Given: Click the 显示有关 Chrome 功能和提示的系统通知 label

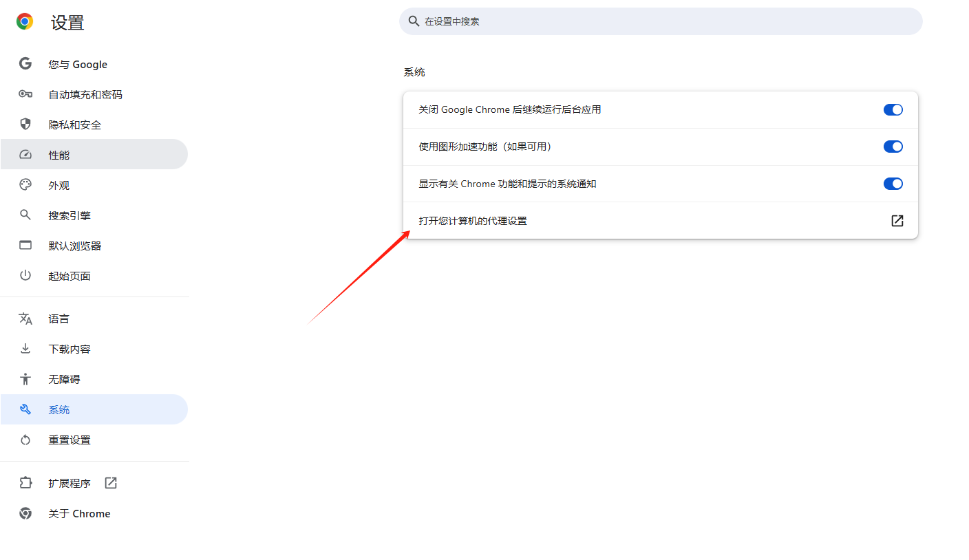Looking at the screenshot, I should click(x=507, y=184).
